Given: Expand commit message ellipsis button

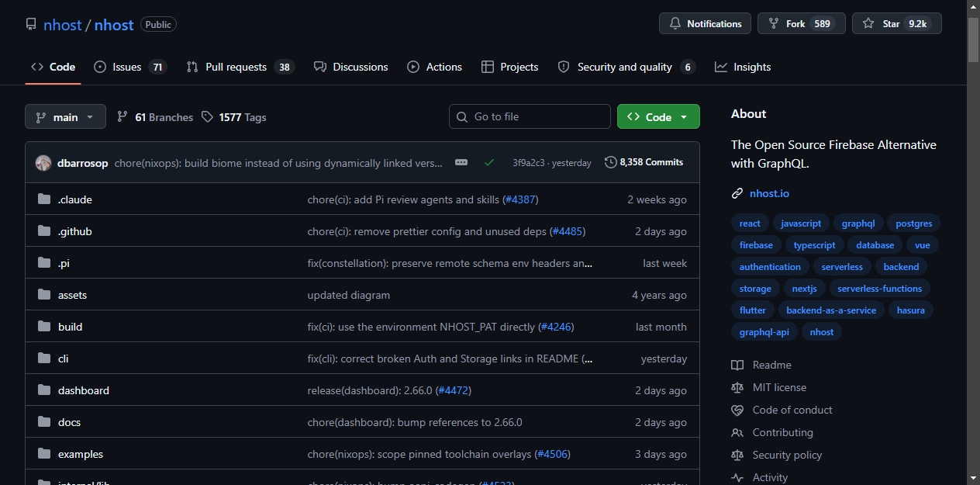Looking at the screenshot, I should (461, 162).
